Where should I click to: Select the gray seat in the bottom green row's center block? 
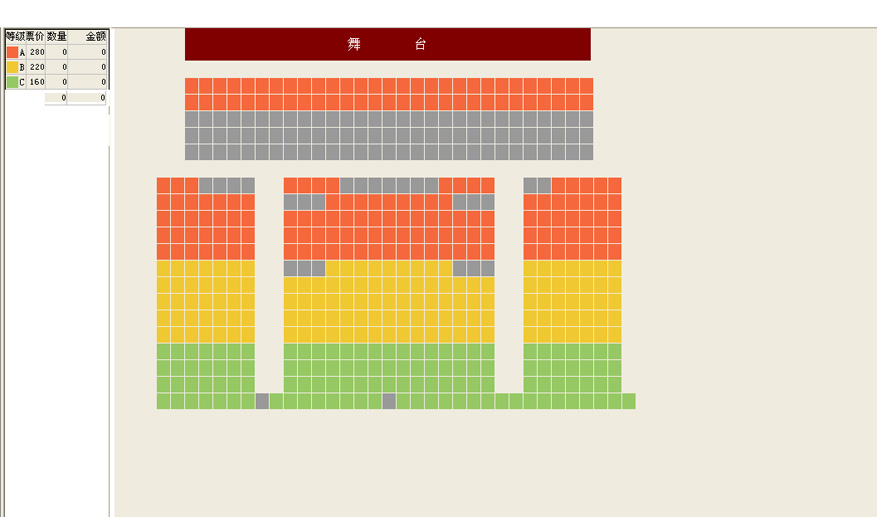(x=389, y=401)
